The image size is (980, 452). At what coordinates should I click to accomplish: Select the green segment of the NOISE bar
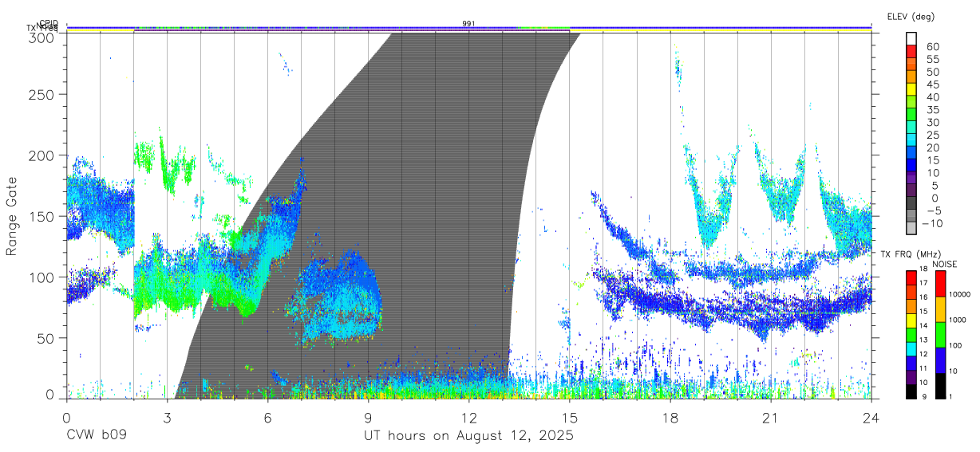tap(939, 335)
